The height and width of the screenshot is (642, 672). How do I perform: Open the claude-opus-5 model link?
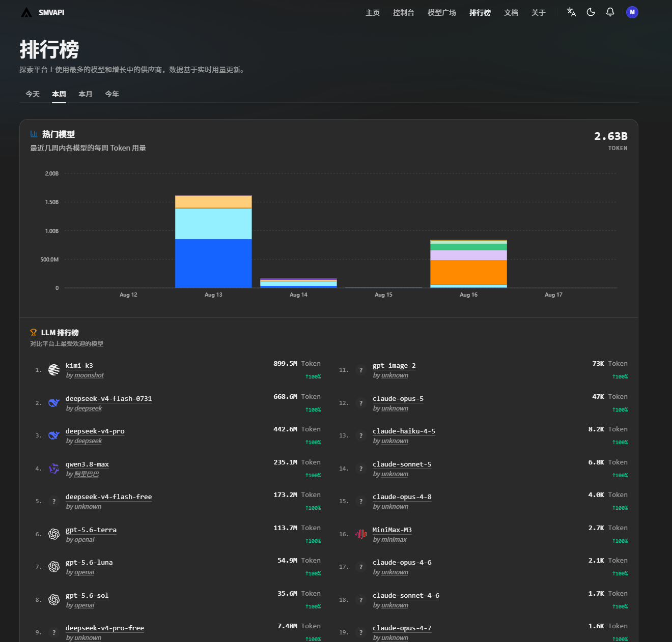pos(398,398)
